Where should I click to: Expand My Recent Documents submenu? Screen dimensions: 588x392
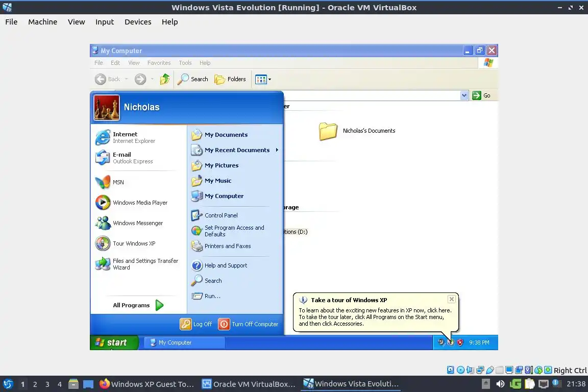point(235,150)
